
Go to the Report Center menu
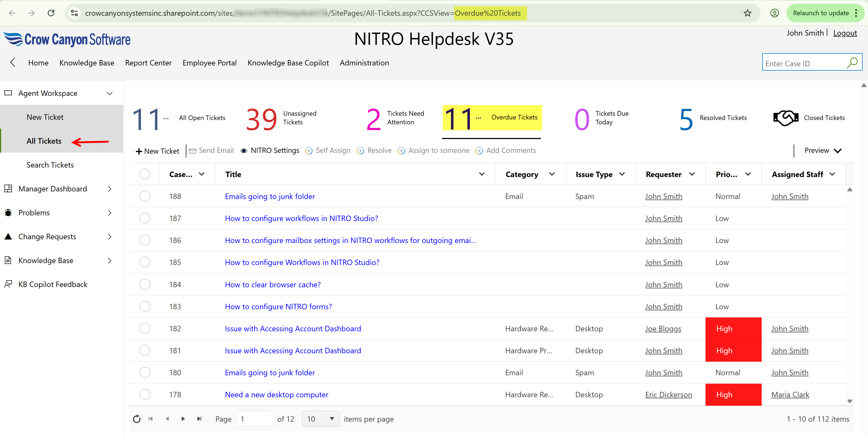pyautogui.click(x=148, y=63)
